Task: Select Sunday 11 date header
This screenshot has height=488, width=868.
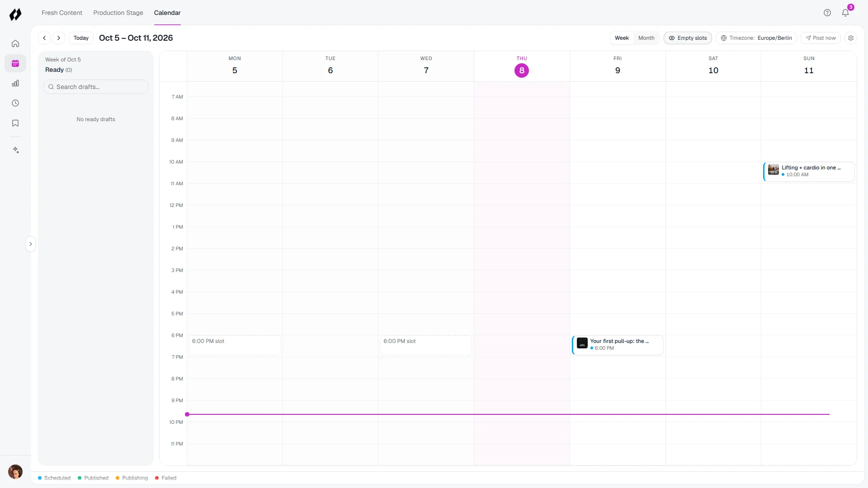Action: pyautogui.click(x=809, y=66)
